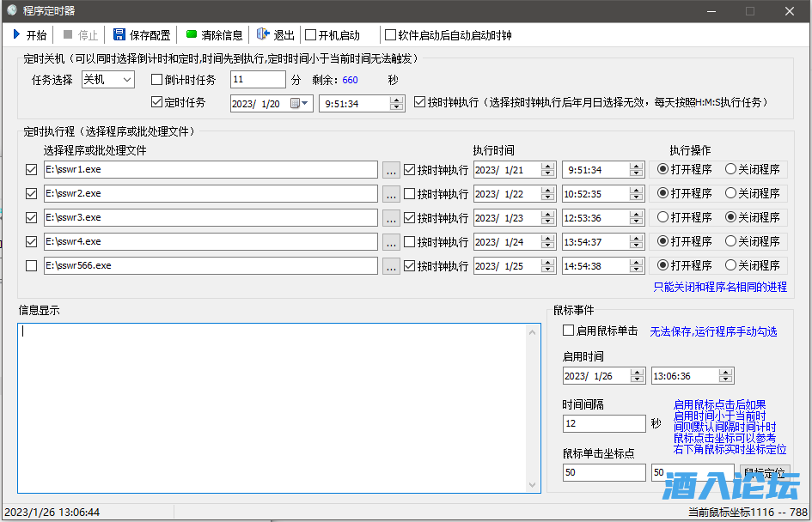
Task: Click the green 清除信息 icon
Action: (x=192, y=35)
